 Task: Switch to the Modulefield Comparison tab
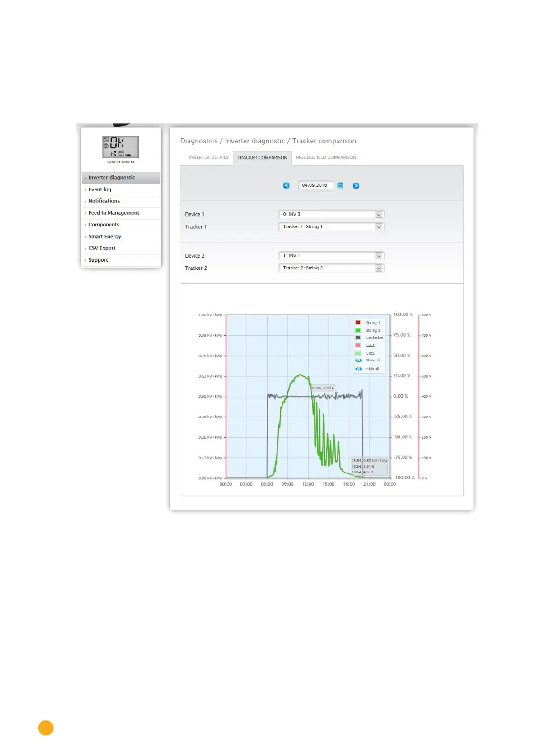326,158
